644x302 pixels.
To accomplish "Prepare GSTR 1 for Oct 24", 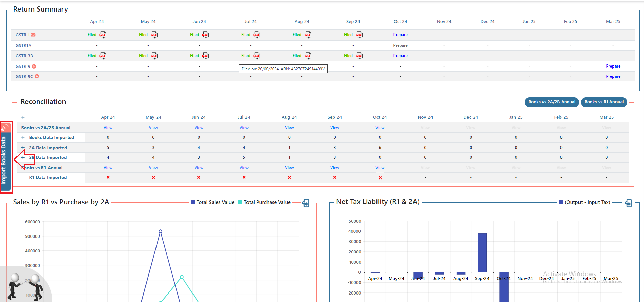I will point(401,35).
